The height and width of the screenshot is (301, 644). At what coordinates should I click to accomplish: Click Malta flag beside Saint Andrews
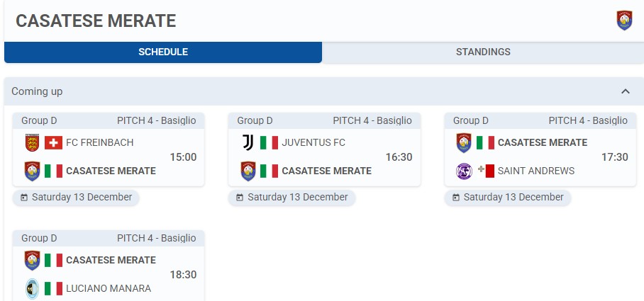coord(485,171)
